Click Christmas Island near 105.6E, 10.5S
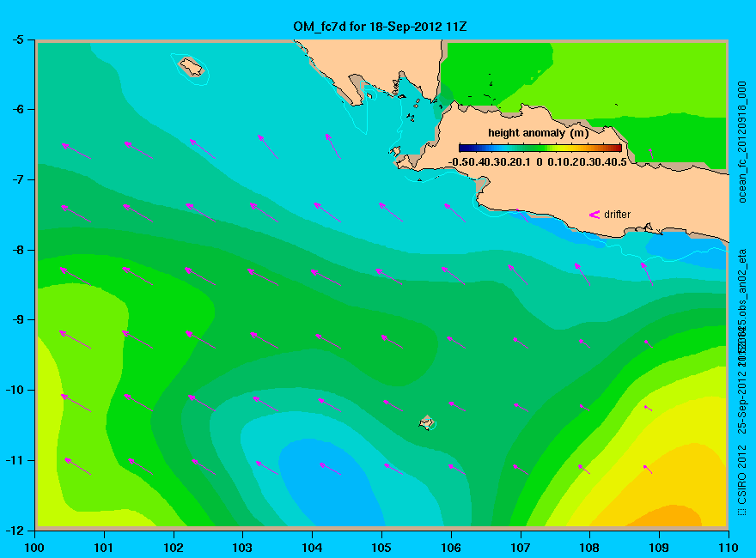The width and height of the screenshot is (756, 558). [426, 422]
